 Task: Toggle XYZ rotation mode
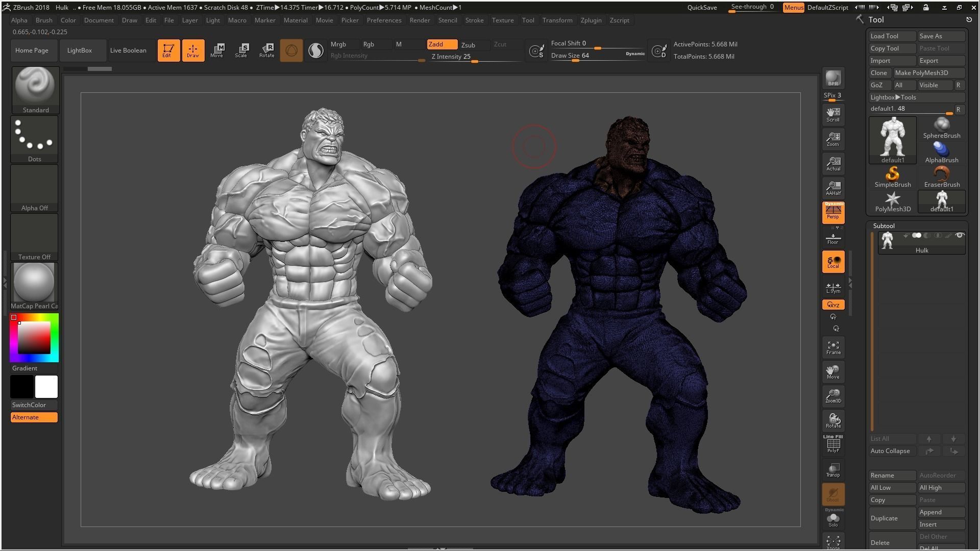pyautogui.click(x=833, y=305)
